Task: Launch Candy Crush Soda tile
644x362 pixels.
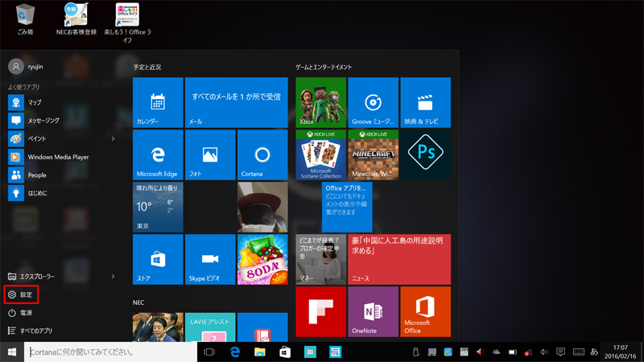Action: (262, 259)
